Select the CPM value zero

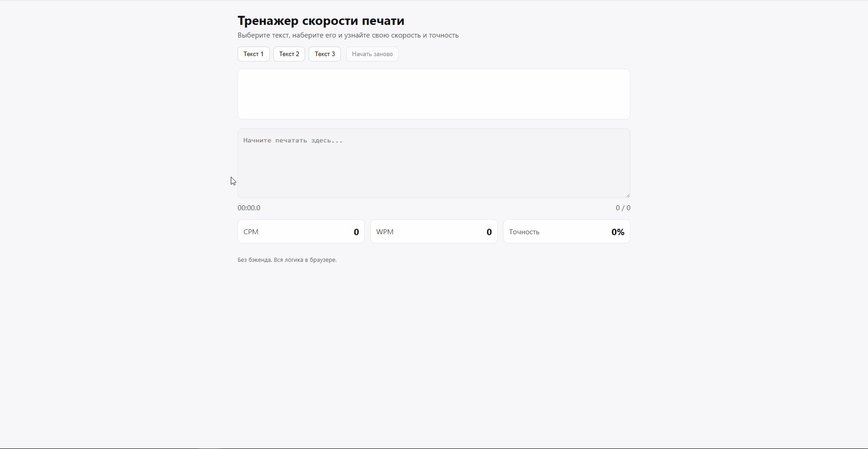[x=356, y=232]
